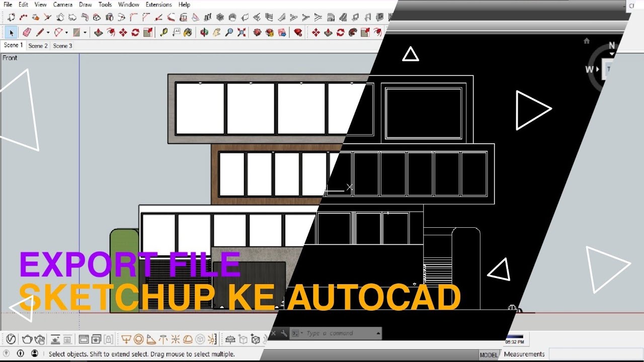Screen dimensions: 644x362
Task: Click N on AutoCAD ViewCube compass
Action: [612, 46]
